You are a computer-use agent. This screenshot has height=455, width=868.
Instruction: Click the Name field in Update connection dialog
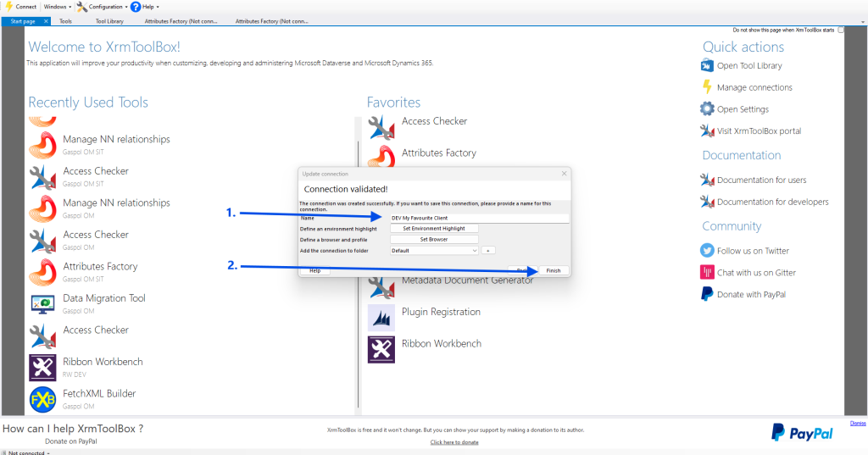point(480,218)
